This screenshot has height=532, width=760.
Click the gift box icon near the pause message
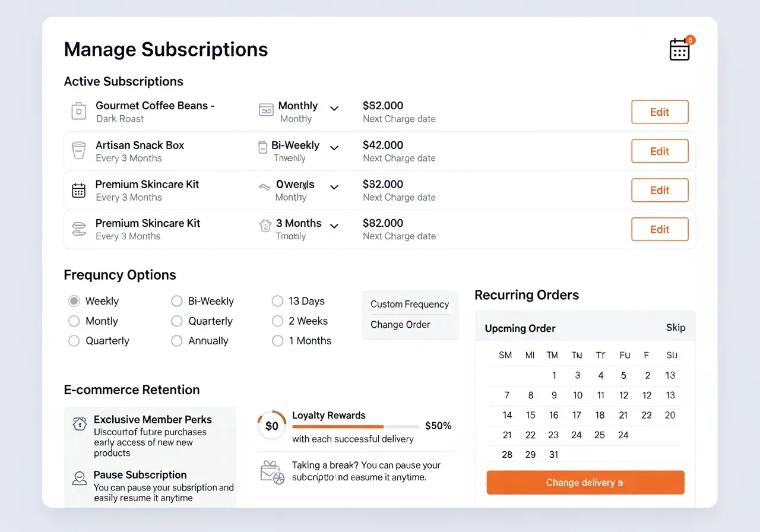[x=271, y=471]
